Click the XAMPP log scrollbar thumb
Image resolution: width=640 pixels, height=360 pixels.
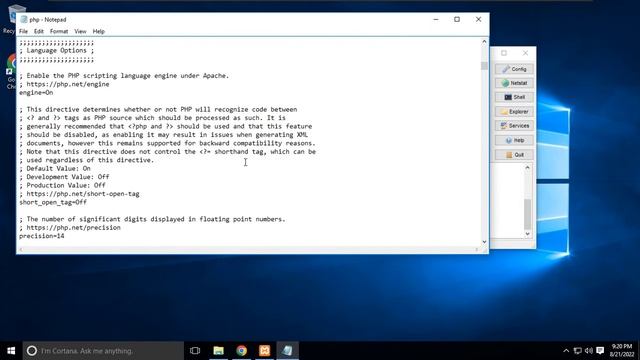point(527,214)
